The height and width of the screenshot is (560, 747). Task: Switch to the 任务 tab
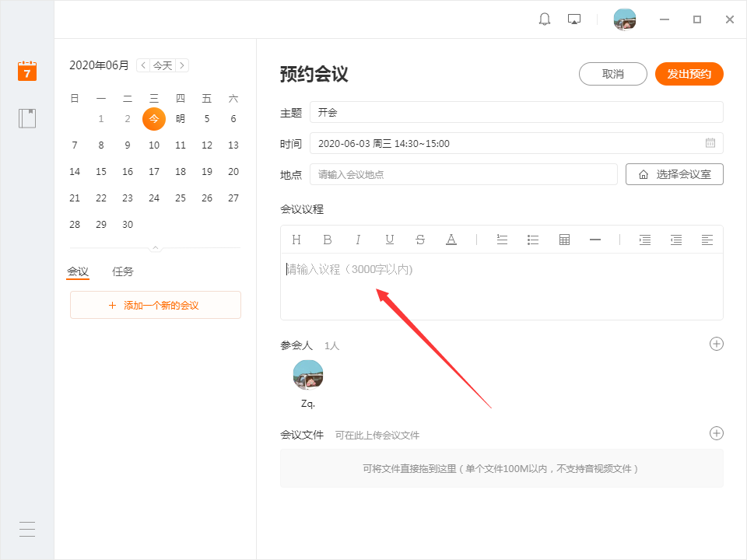123,271
